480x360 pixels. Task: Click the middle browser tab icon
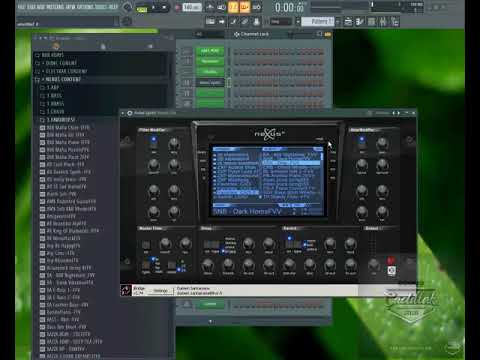[x=103, y=46]
